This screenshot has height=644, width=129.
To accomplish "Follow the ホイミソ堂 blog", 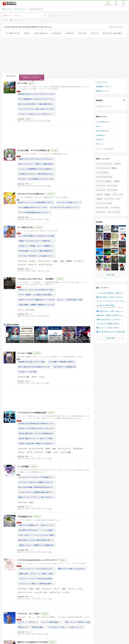I will (32, 83).
